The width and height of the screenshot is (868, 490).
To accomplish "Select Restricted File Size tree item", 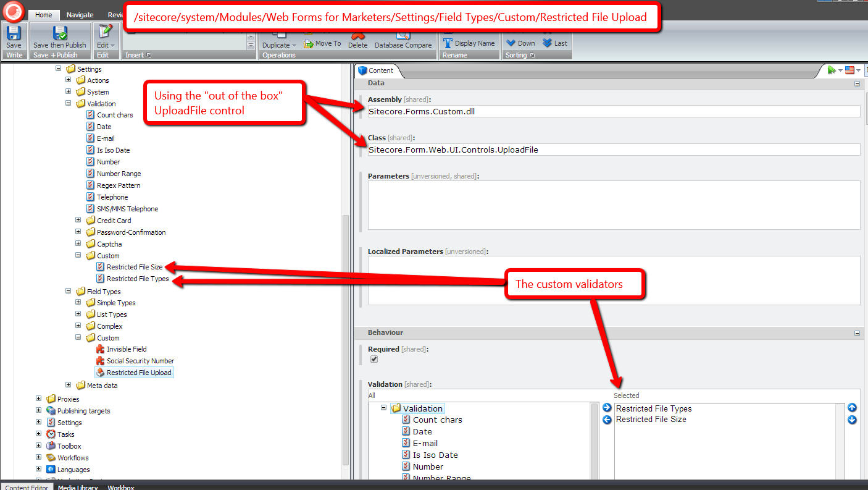I will [x=134, y=268].
